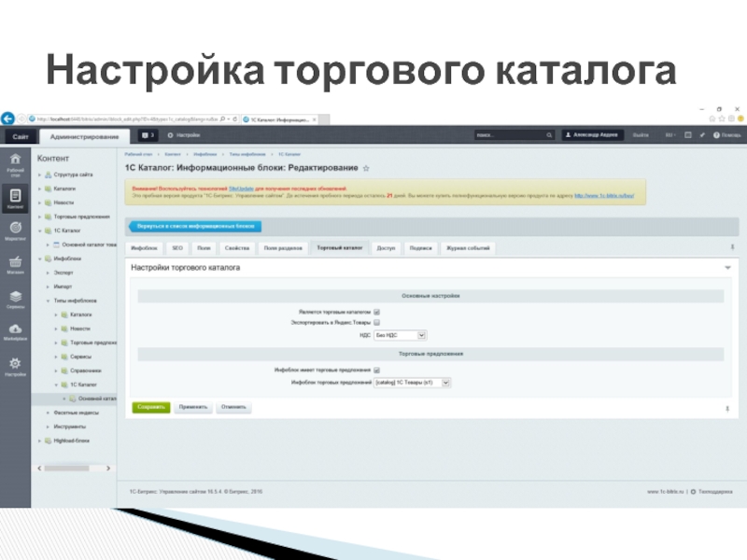This screenshot has height=560, width=747.
Task: Select Фасетные индексы tree item
Action: tap(77, 413)
